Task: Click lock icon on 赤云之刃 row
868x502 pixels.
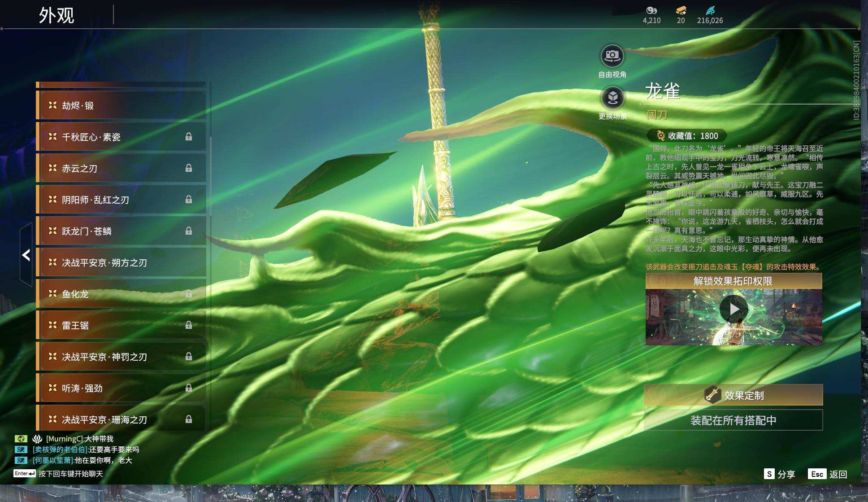Action: coord(189,168)
